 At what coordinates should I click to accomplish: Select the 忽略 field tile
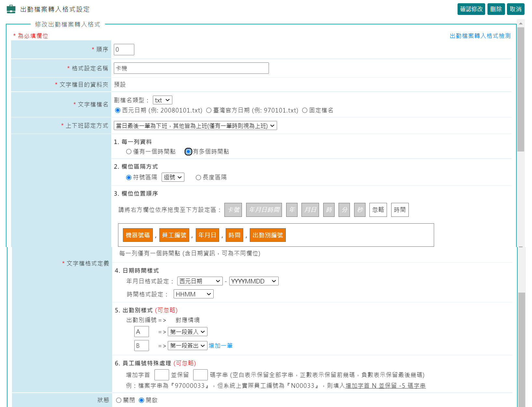point(378,210)
